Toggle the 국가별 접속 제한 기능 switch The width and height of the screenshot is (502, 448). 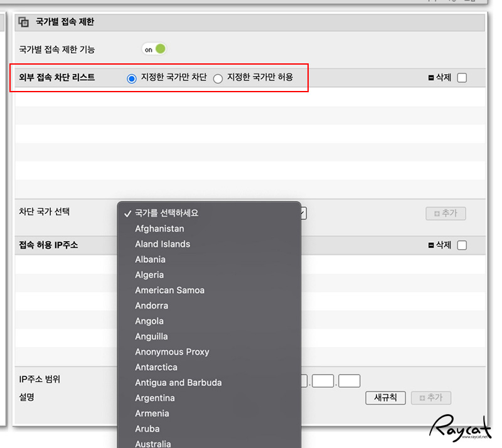coord(154,50)
